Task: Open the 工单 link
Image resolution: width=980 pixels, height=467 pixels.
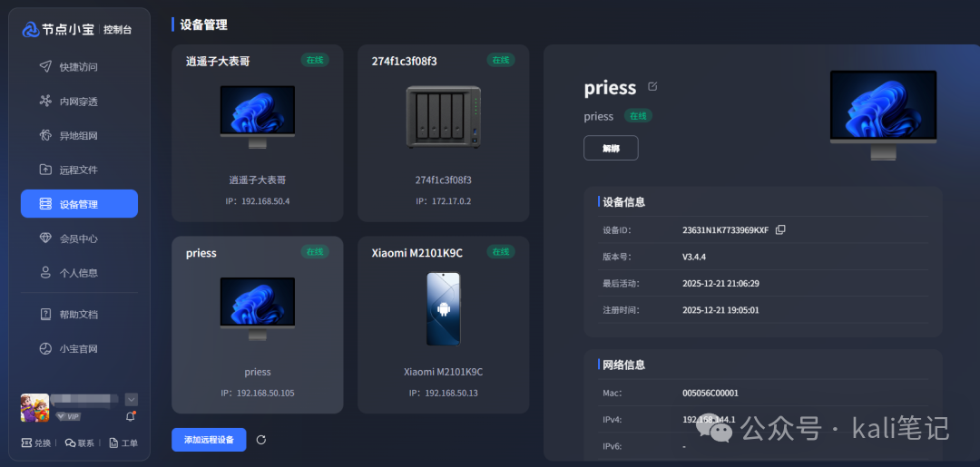Action: [x=123, y=443]
